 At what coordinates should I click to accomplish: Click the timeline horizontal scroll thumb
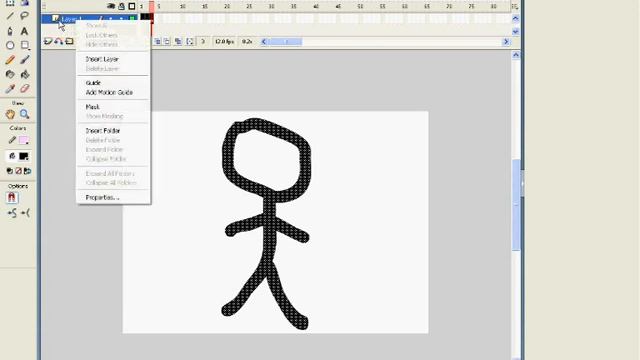click(285, 42)
